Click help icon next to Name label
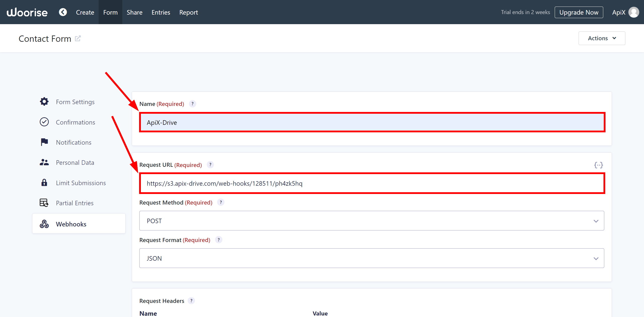This screenshot has width=644, height=317. (x=192, y=104)
